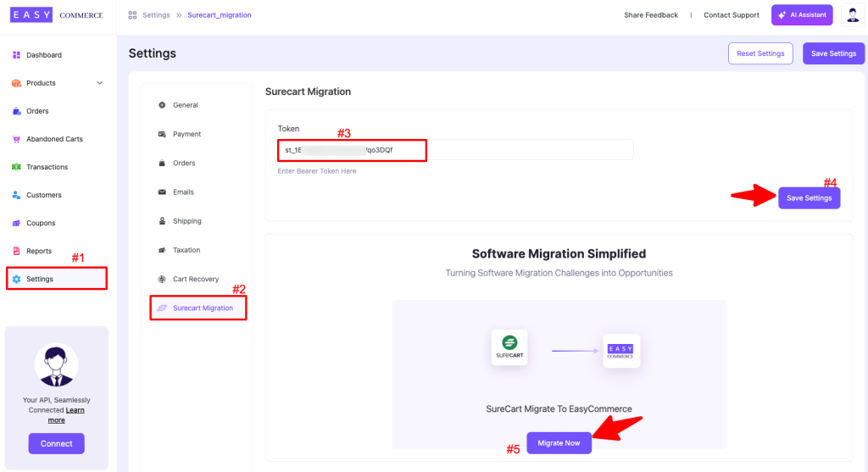This screenshot has height=472, width=868.
Task: Click the EasyCommerce logo tile in migration graphic
Action: point(621,351)
